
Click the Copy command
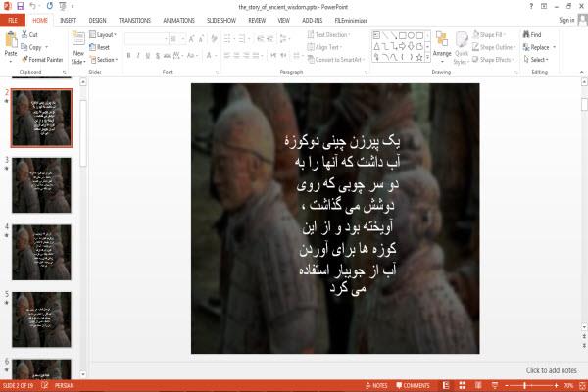pos(31,47)
